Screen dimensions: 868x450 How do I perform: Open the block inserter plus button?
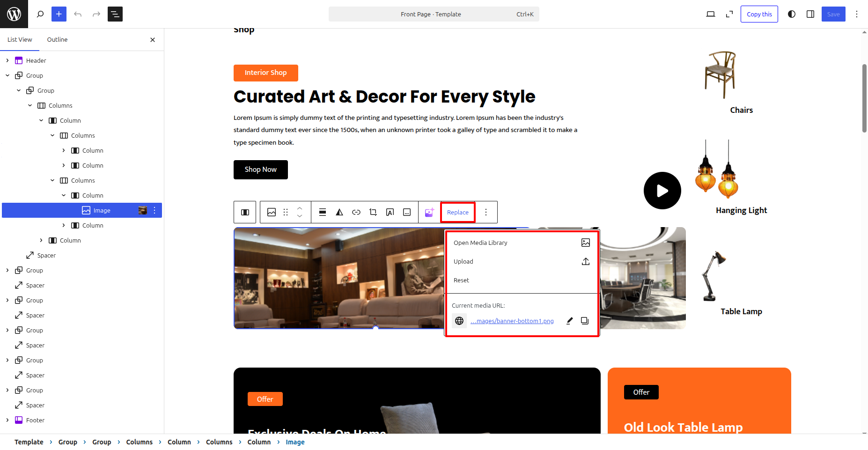tap(59, 14)
